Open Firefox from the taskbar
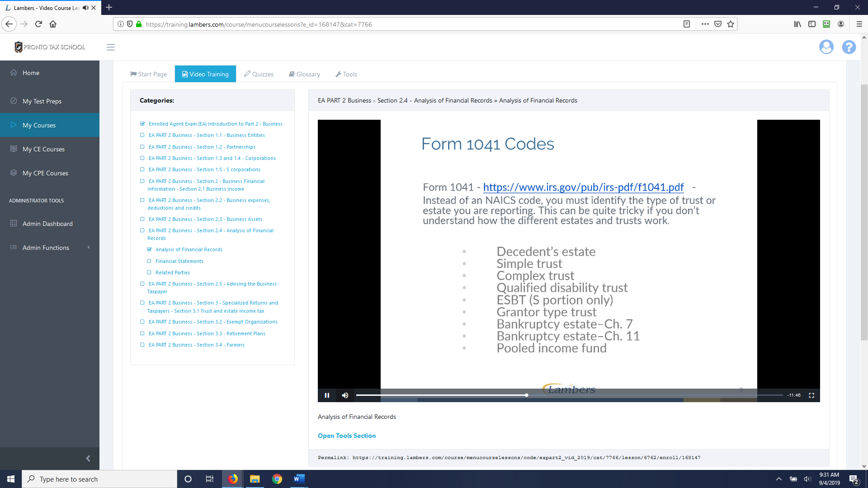This screenshot has width=868, height=488. point(233,479)
